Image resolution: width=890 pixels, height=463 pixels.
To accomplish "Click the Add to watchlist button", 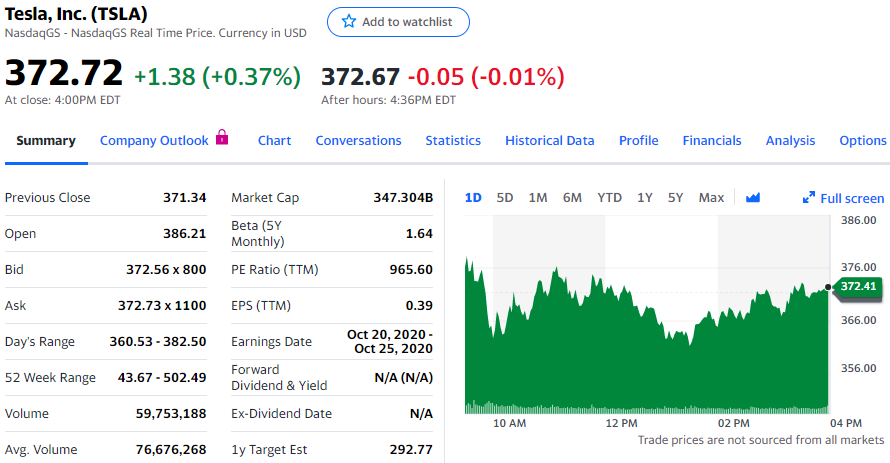I will pyautogui.click(x=397, y=22).
